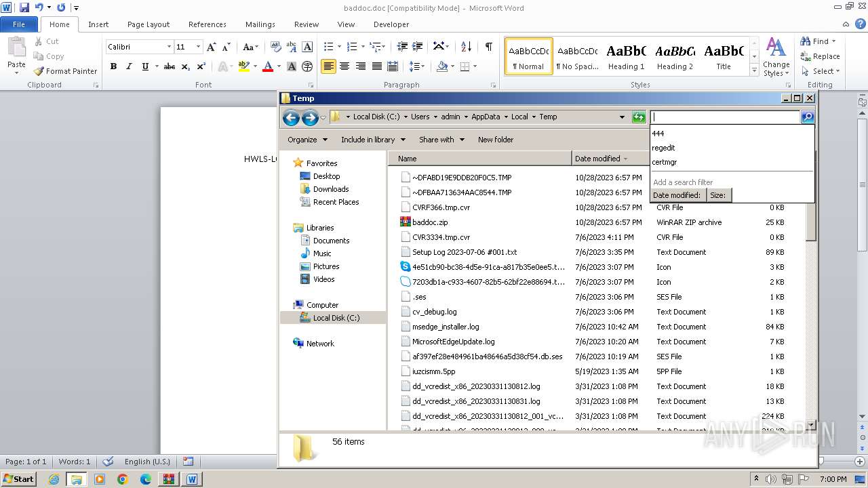
Task: Apply the No Spacing style
Action: (577, 56)
